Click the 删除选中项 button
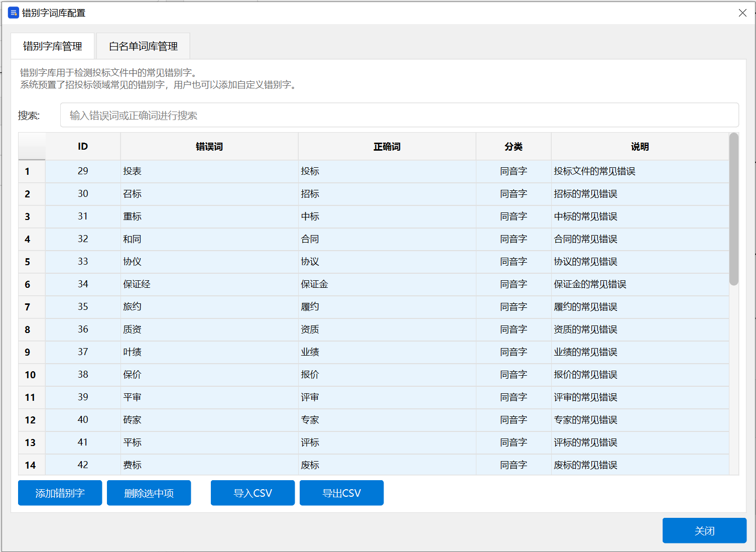This screenshot has height=552, width=756. coord(148,493)
